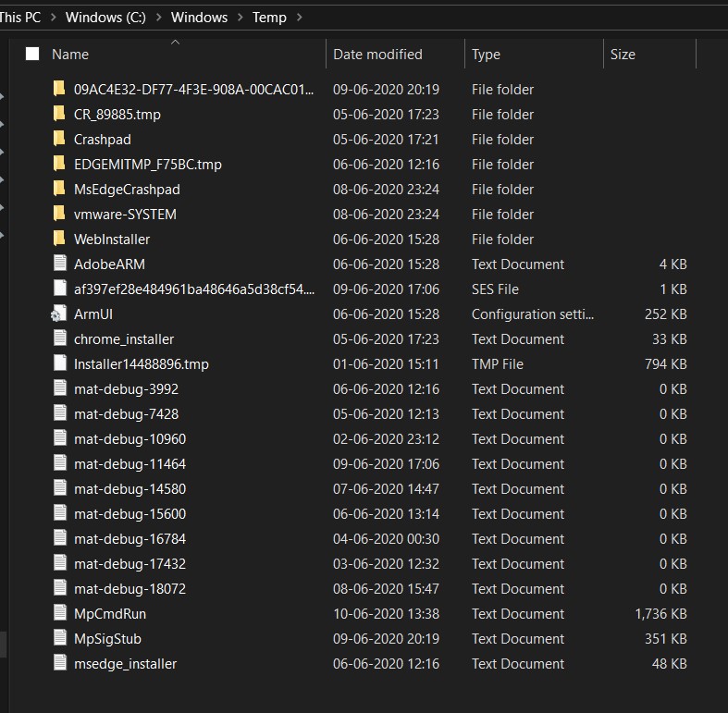Image resolution: width=728 pixels, height=713 pixels.
Task: Open dropdown chevron after Windows (C:)
Action: (x=159, y=18)
